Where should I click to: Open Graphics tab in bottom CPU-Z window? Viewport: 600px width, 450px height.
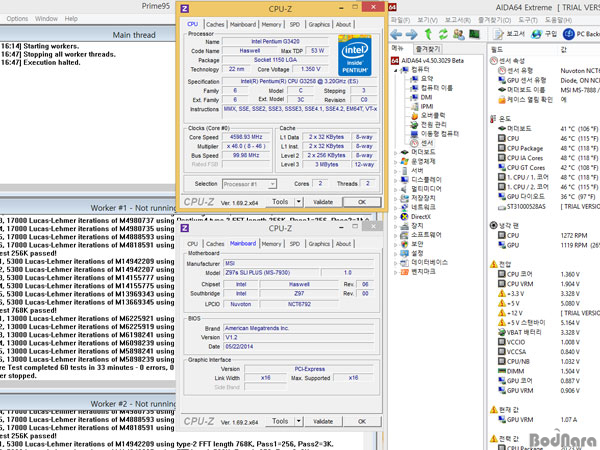pos(319,244)
